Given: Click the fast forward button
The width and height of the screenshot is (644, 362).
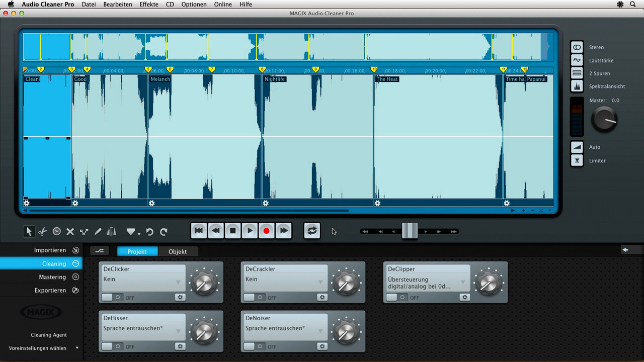Looking at the screenshot, I should click(284, 231).
